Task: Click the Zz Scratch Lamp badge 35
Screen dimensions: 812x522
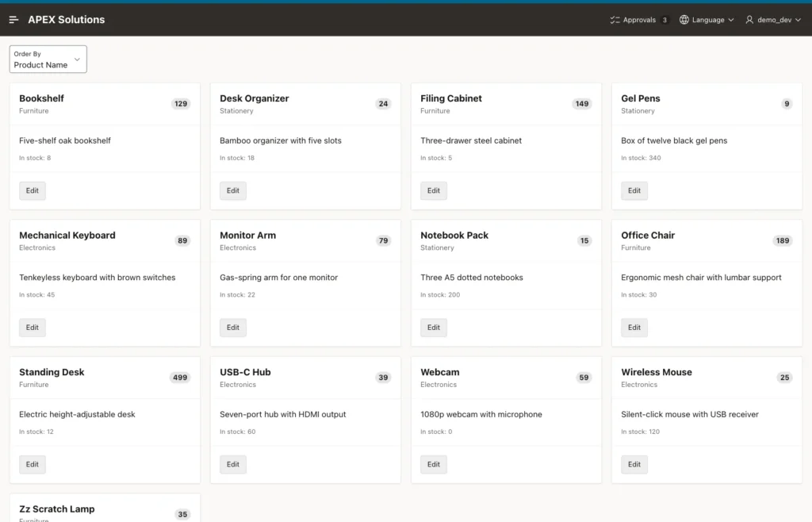Action: (182, 514)
